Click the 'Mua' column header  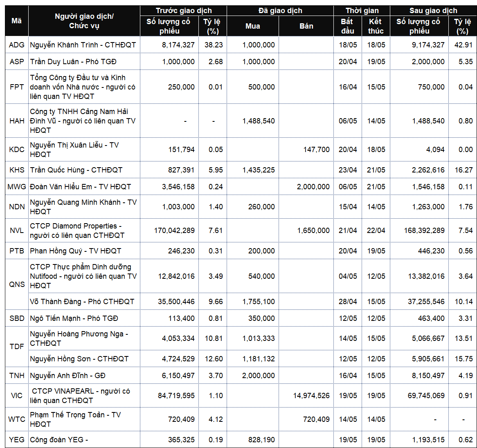tap(253, 26)
